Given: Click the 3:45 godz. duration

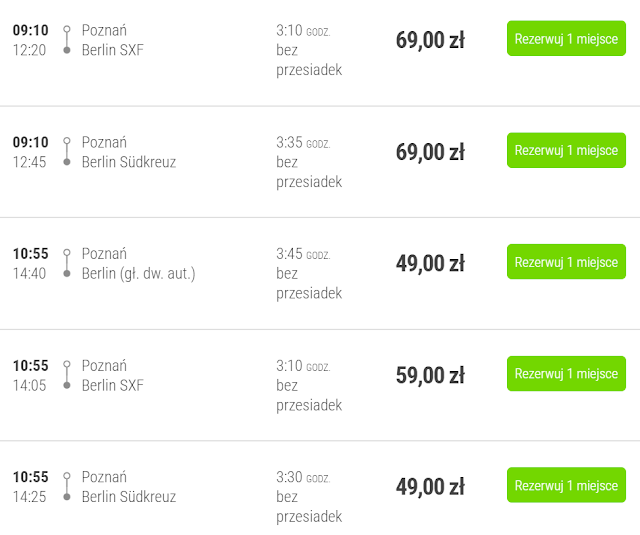Looking at the screenshot, I should point(302,254).
